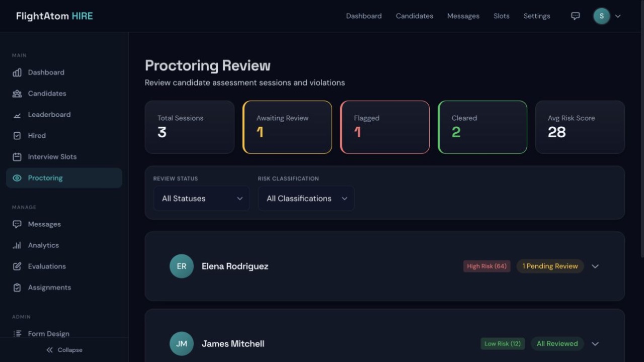Click the Flagged stat card

coord(385,127)
